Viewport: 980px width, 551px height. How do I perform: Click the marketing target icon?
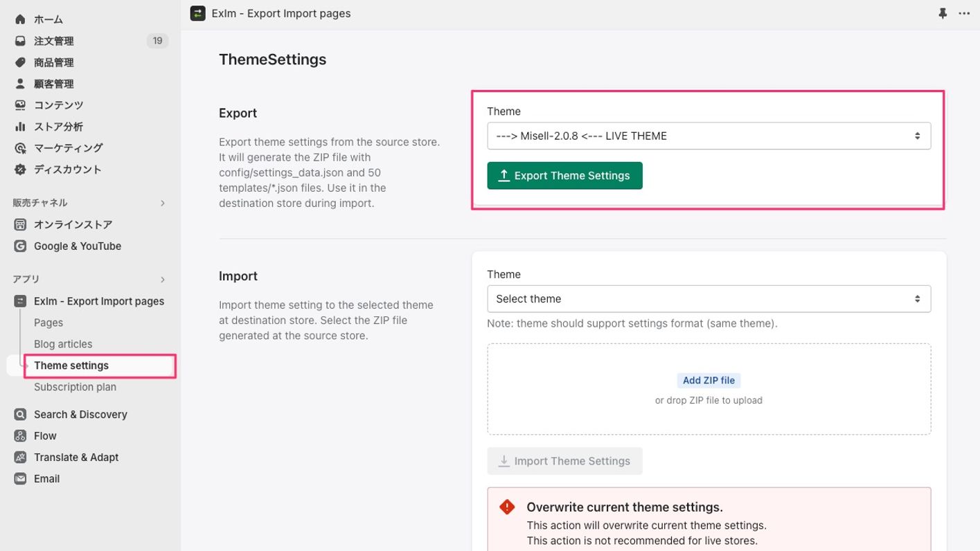[20, 148]
